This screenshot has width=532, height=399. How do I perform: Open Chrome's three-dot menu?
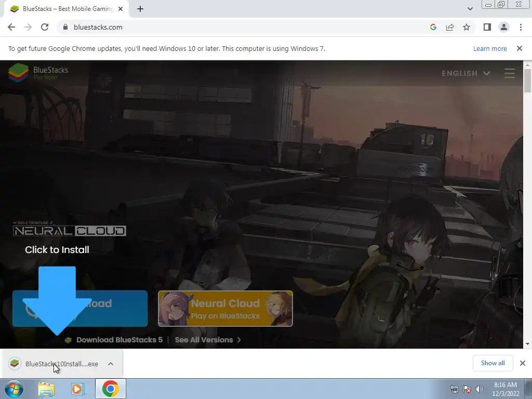(521, 27)
